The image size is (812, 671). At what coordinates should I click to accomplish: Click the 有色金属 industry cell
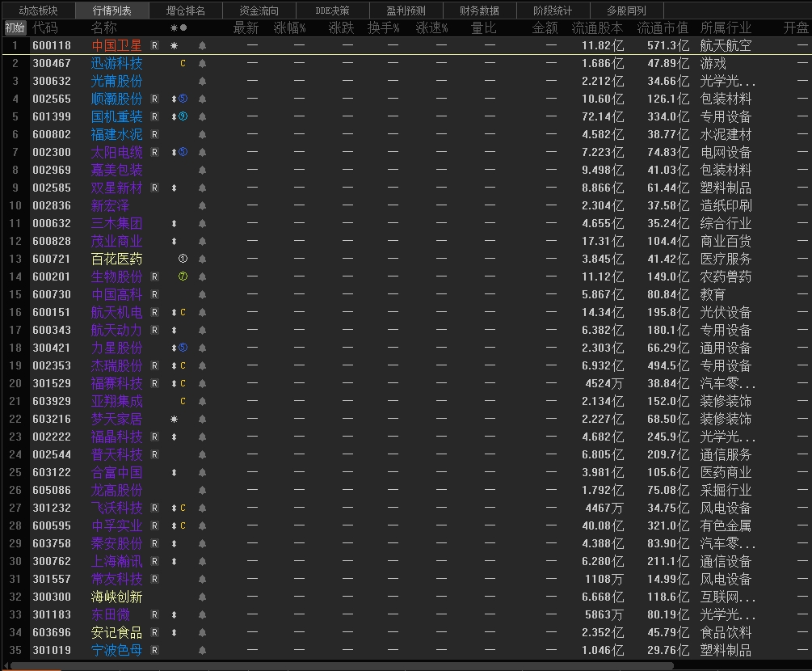726,525
